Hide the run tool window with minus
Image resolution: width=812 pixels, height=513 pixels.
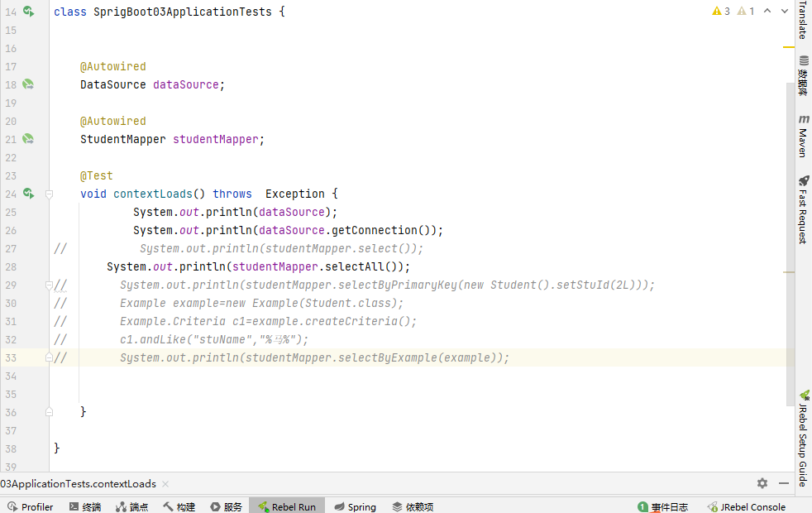click(x=784, y=483)
